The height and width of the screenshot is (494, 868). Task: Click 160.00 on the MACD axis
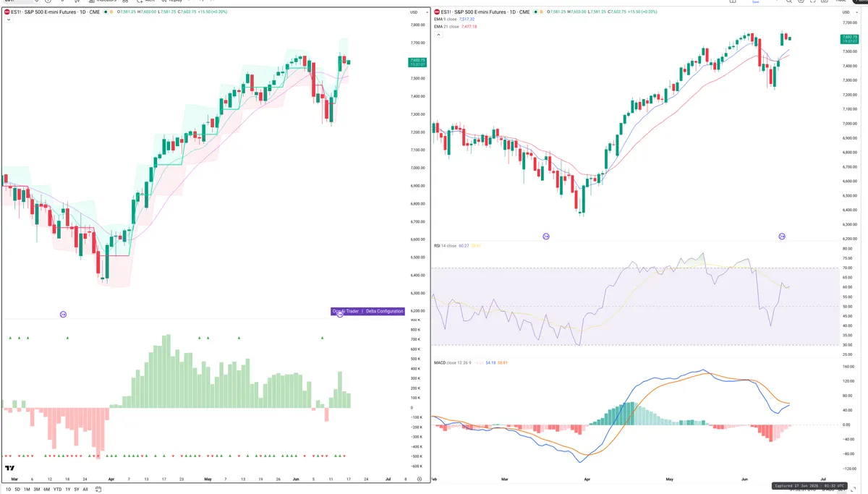click(x=848, y=367)
